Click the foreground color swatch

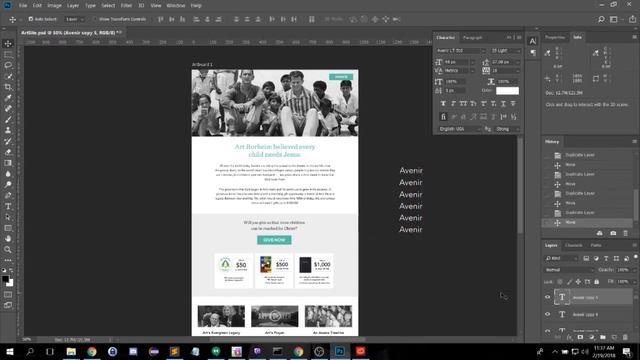pos(5,279)
